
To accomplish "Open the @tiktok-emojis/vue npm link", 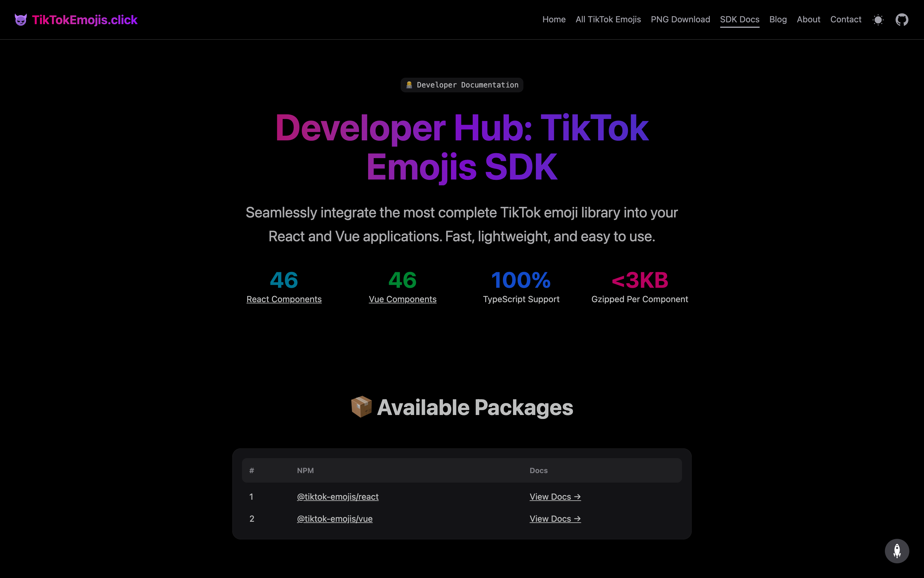I will click(335, 519).
